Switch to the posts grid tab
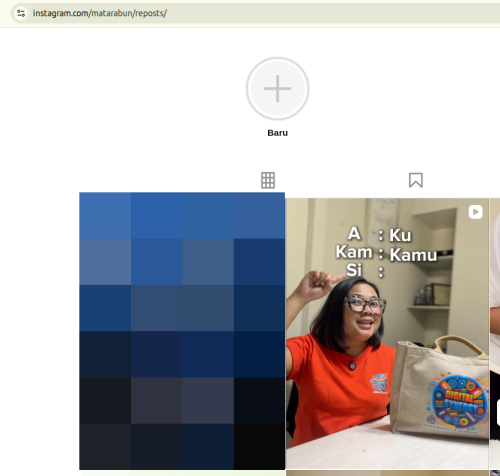 [x=268, y=180]
